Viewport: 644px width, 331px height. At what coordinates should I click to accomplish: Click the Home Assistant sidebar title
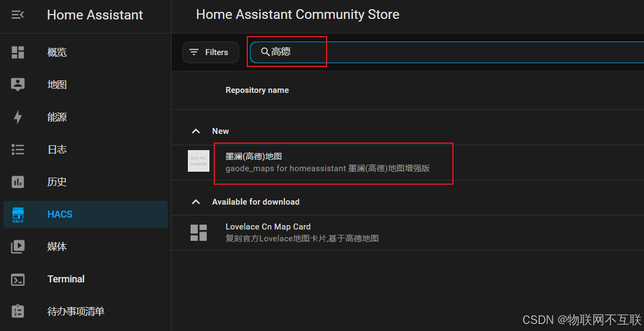95,15
